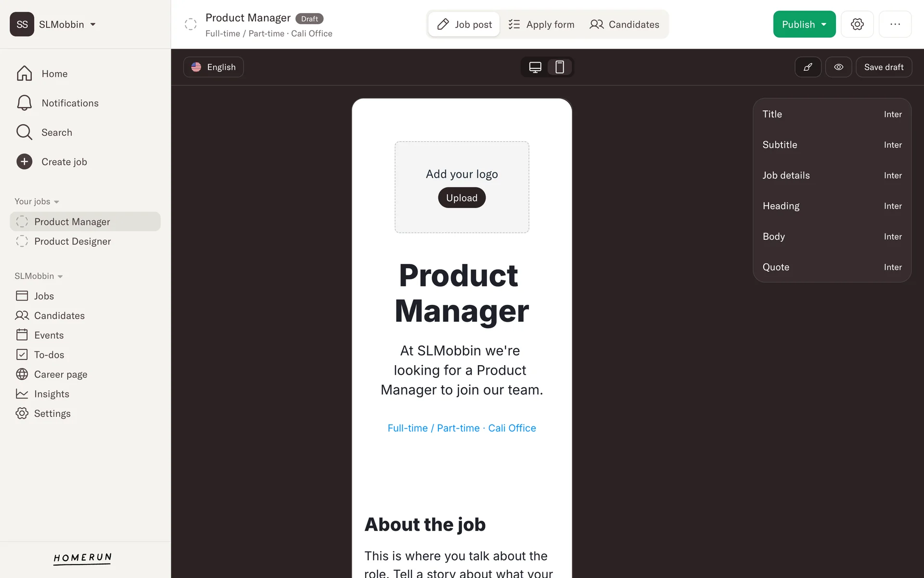Open the English language selector

point(213,67)
